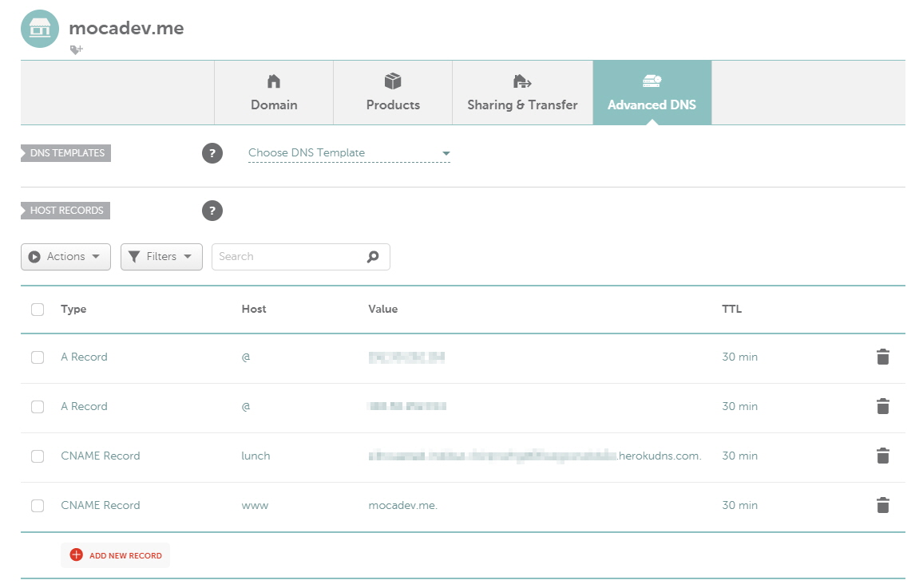Image resolution: width=923 pixels, height=588 pixels.
Task: Click the Type column header
Action: coord(73,310)
